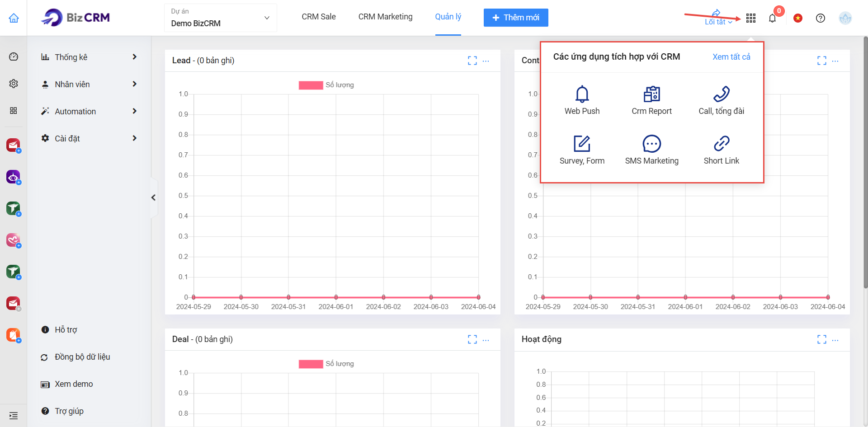868x427 pixels.
Task: Open the orange shopping bag app icon
Action: (14, 335)
